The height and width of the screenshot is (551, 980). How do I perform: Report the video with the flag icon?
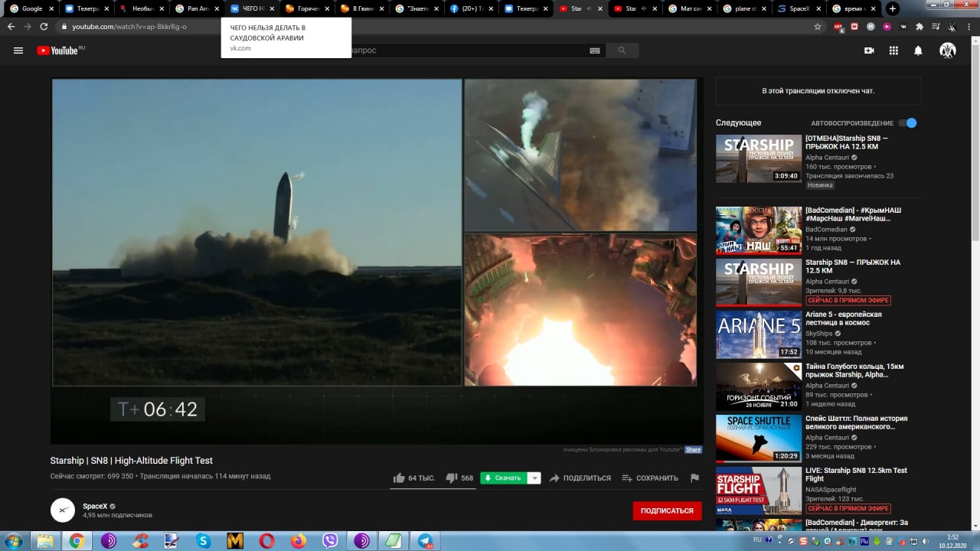click(x=694, y=478)
